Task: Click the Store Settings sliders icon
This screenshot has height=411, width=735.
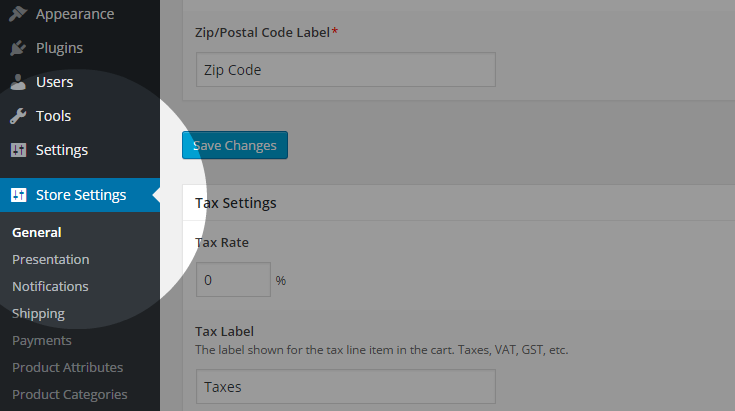Action: (x=18, y=194)
